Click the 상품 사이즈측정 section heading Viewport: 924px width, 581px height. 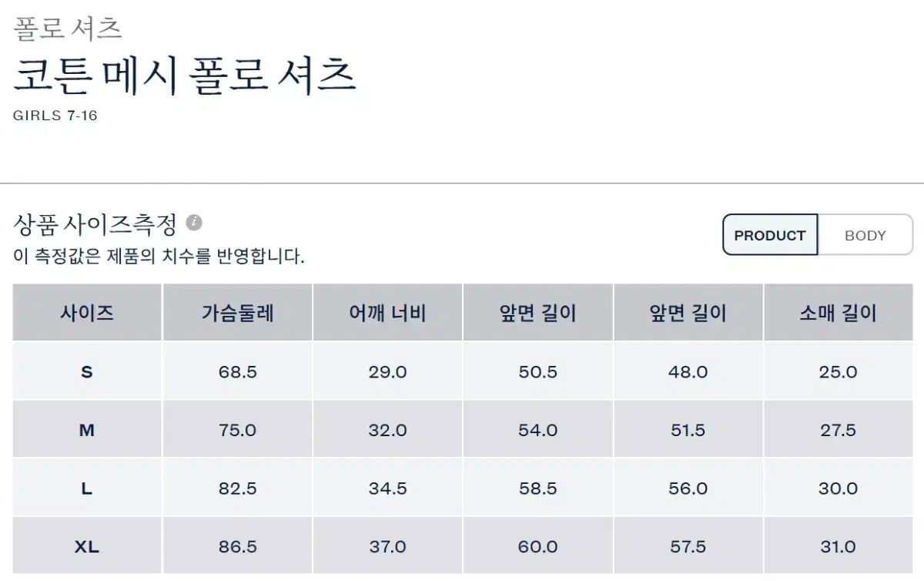click(95, 224)
